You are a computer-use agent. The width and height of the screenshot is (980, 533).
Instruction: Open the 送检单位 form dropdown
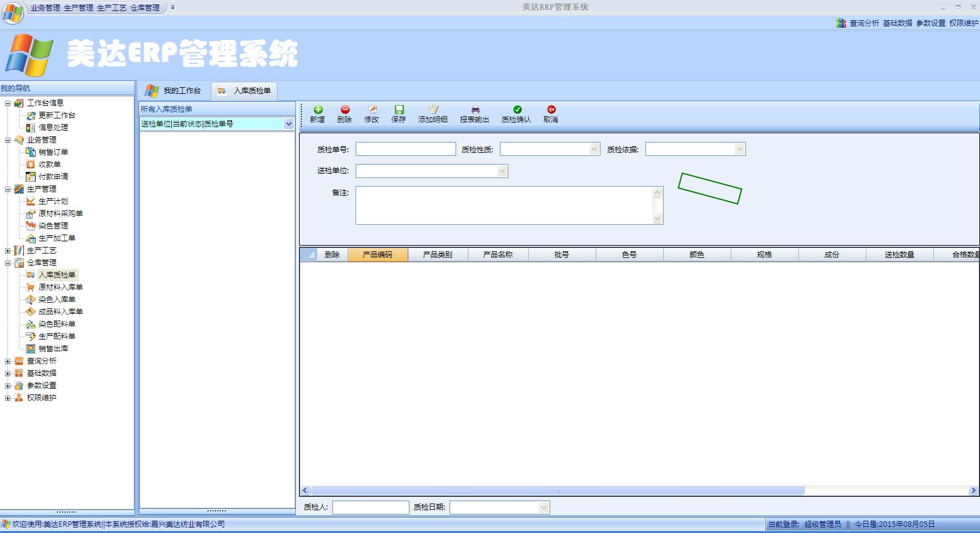click(502, 171)
